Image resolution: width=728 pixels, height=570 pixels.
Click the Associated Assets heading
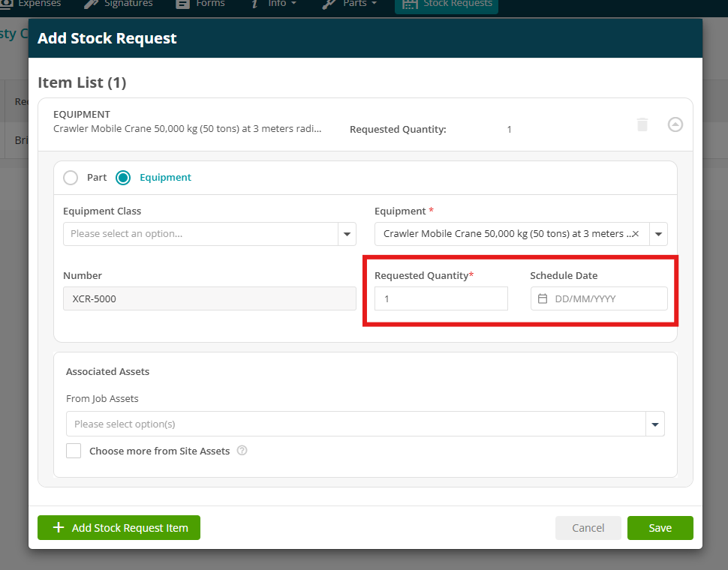point(108,371)
